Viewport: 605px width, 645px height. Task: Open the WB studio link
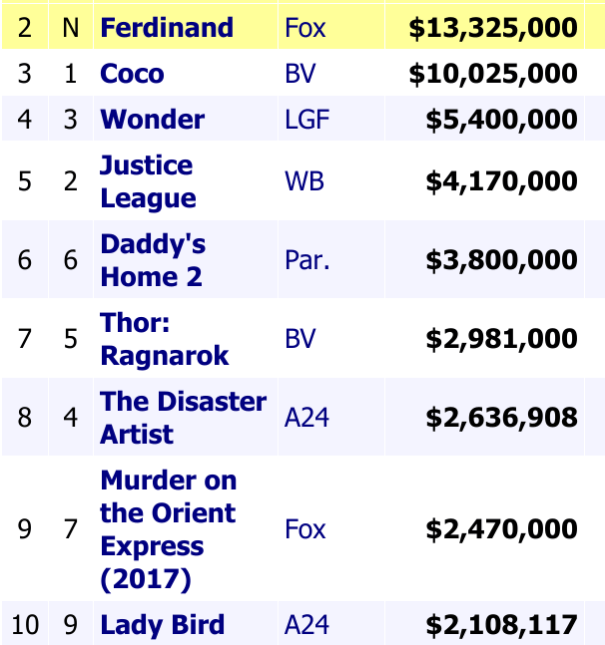[x=304, y=182]
